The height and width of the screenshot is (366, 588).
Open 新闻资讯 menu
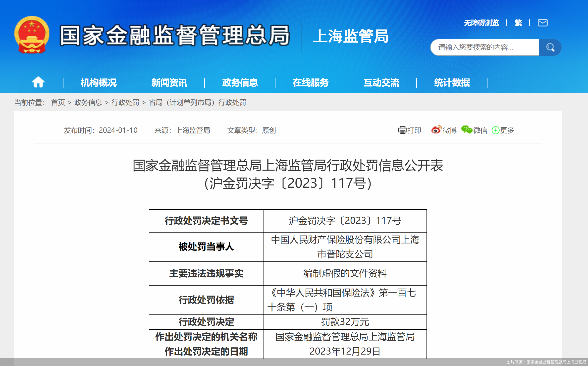[169, 82]
